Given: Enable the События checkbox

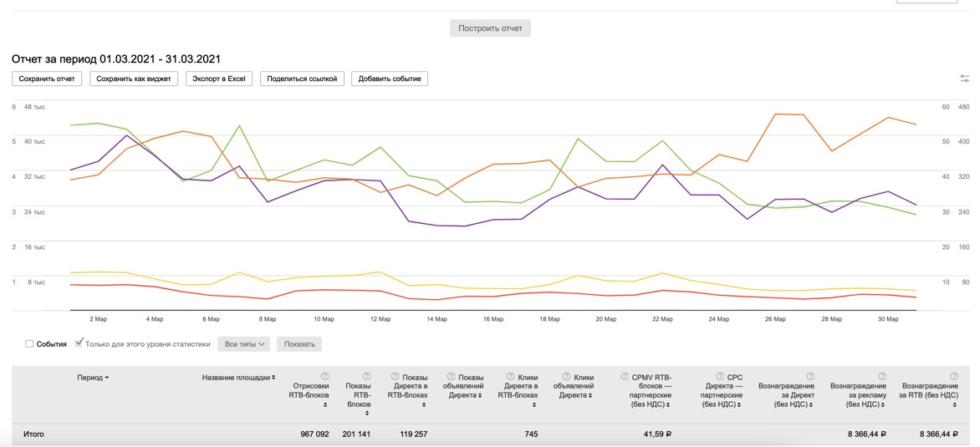Looking at the screenshot, I should click(29, 344).
